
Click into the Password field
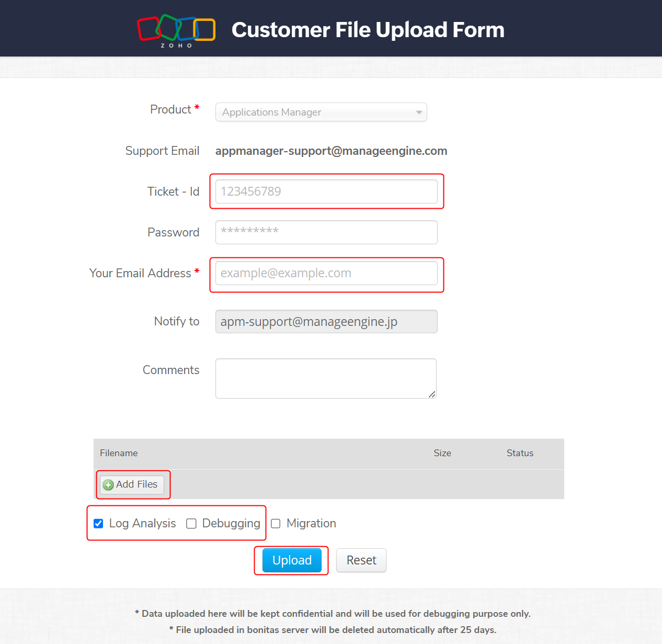coord(326,232)
